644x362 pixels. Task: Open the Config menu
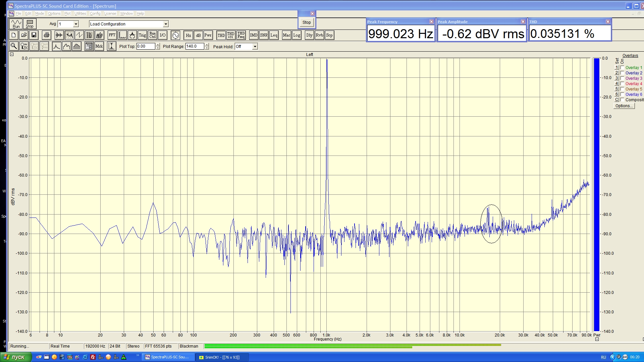[x=95, y=13]
